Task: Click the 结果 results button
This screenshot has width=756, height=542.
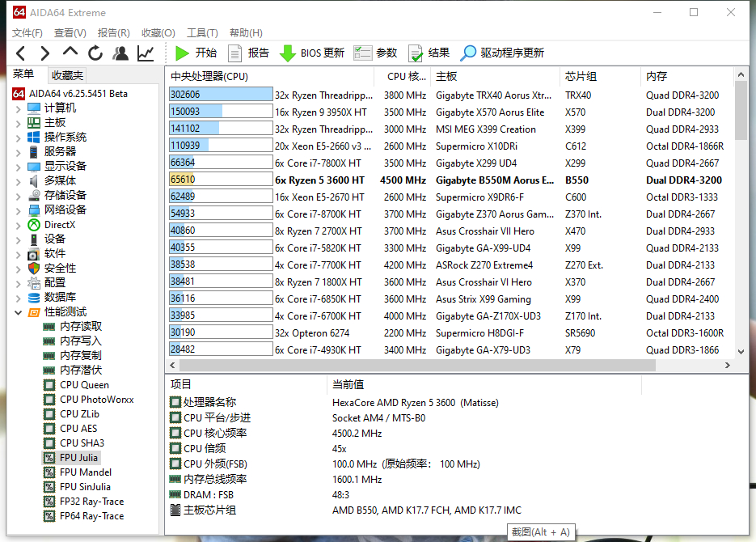Action: click(x=429, y=53)
